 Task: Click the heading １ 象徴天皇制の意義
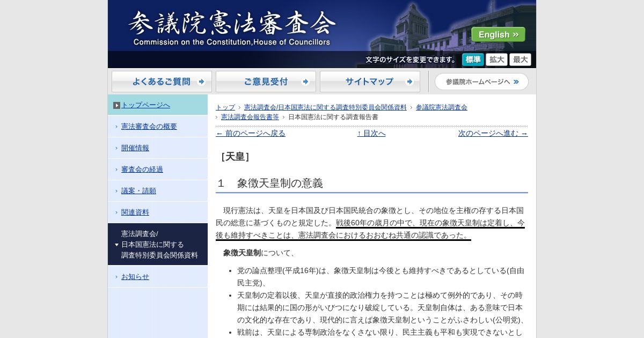pos(269,183)
